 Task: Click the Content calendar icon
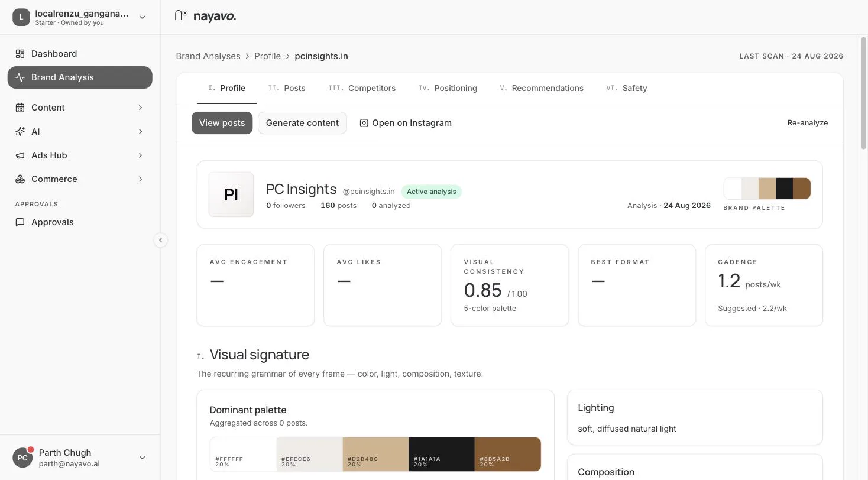click(x=20, y=108)
